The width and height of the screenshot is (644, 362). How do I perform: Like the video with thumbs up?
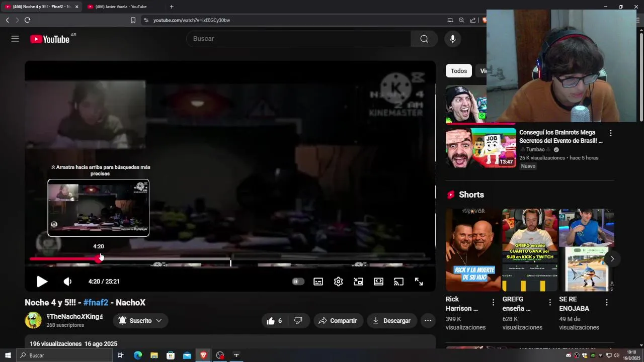pyautogui.click(x=275, y=321)
